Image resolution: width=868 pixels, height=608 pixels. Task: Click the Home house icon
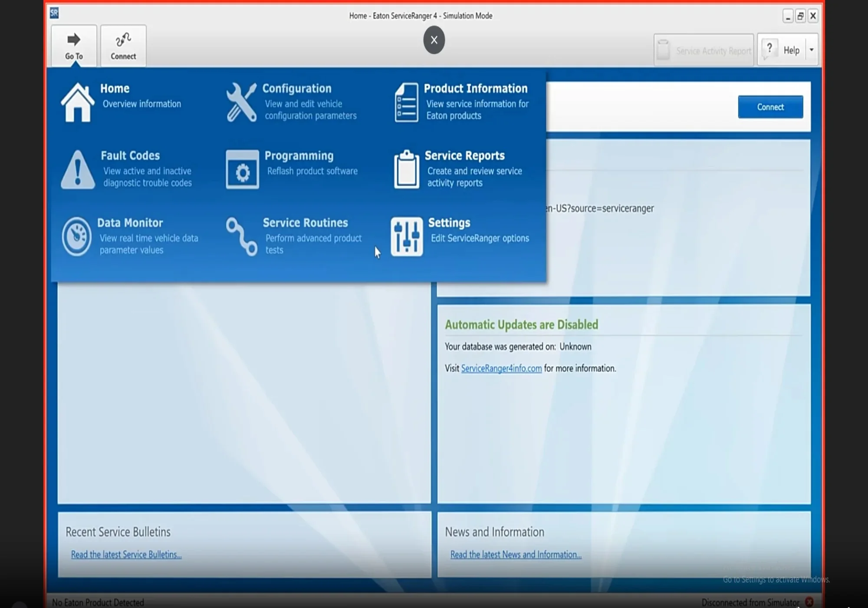(77, 102)
